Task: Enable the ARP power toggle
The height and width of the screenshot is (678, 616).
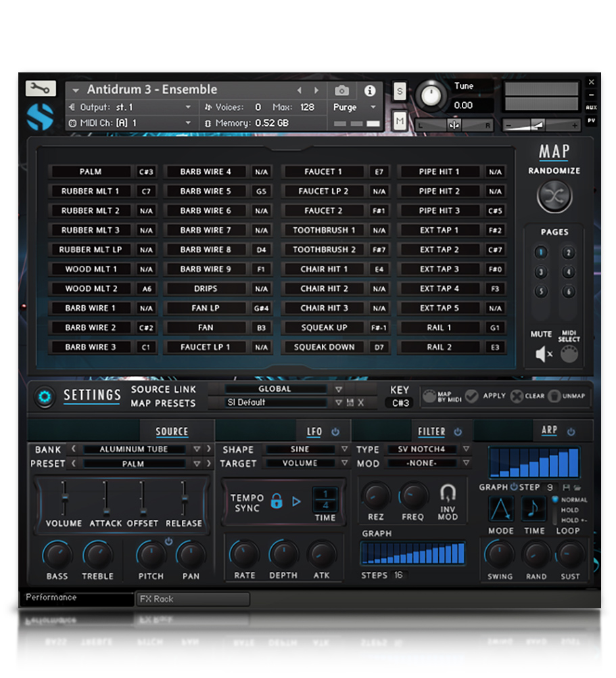Action: (571, 431)
